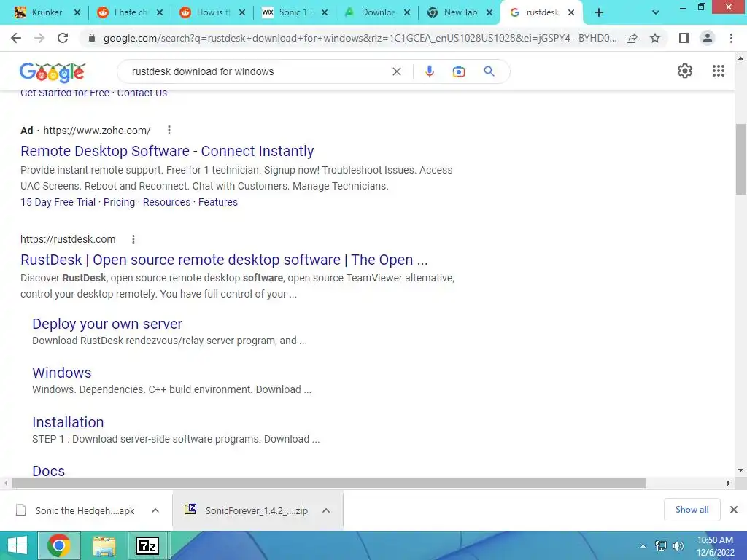This screenshot has width=747, height=560.
Task: Click Show all downloads button
Action: pyautogui.click(x=692, y=510)
